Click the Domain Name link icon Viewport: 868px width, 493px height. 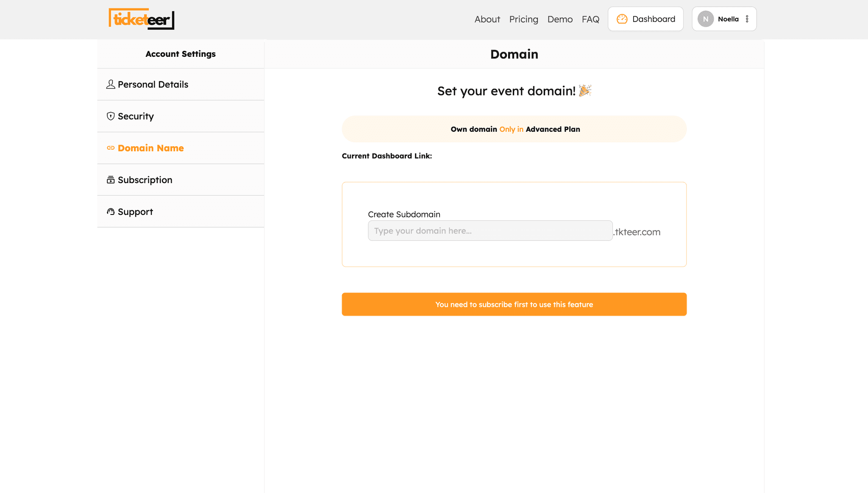click(110, 148)
